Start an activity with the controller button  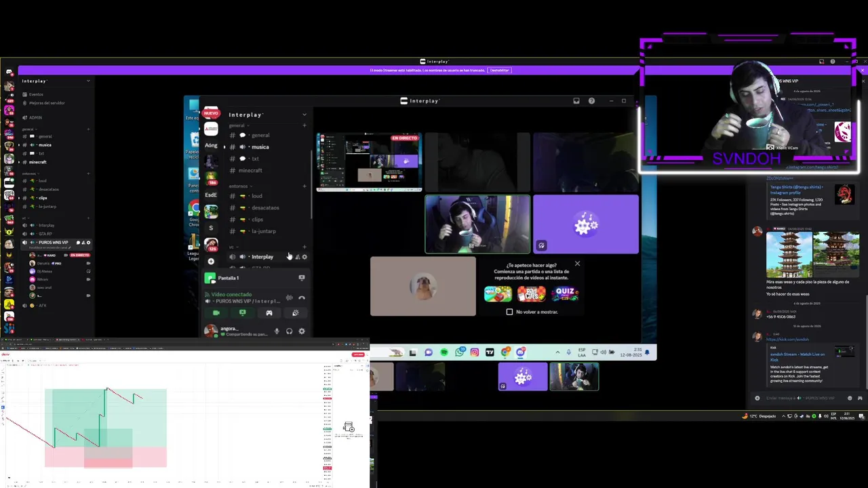tap(269, 313)
